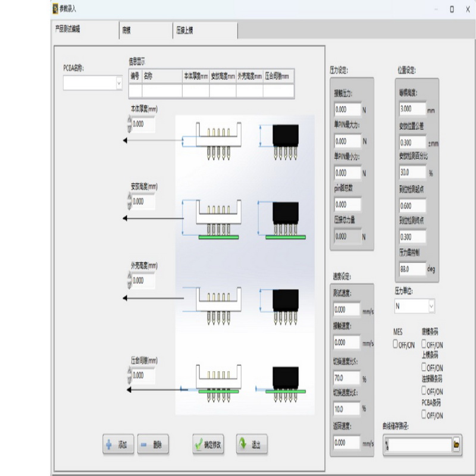This screenshot has height=476, width=476.
Task: Toggle the PCBA条码 OFF/ON checkbox
Action: click(425, 415)
